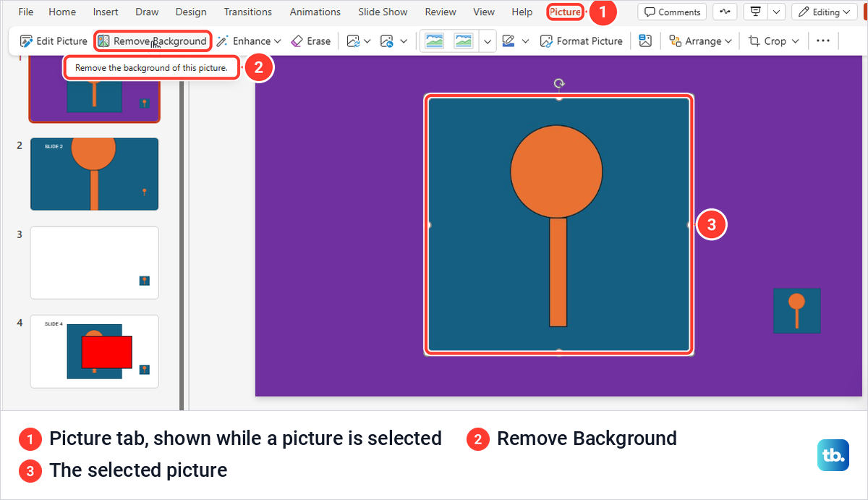Click the Alt Text picture icon
Screen dimensions: 868x500
point(645,41)
